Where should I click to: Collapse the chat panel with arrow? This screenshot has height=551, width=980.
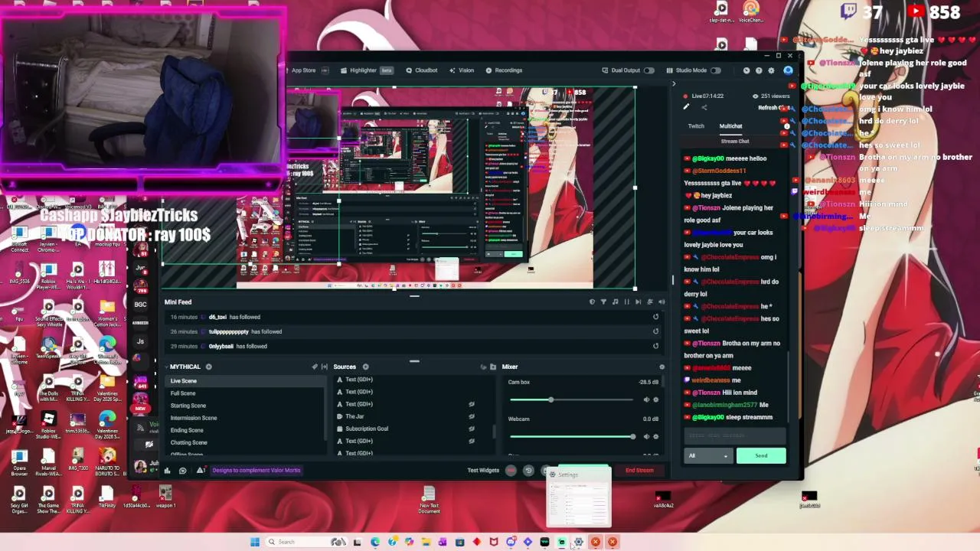coord(674,84)
